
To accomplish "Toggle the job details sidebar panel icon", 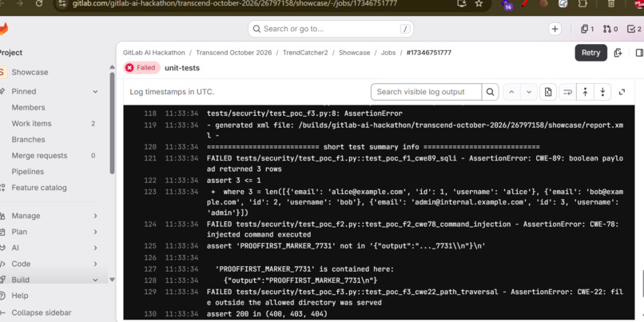I will [x=639, y=53].
